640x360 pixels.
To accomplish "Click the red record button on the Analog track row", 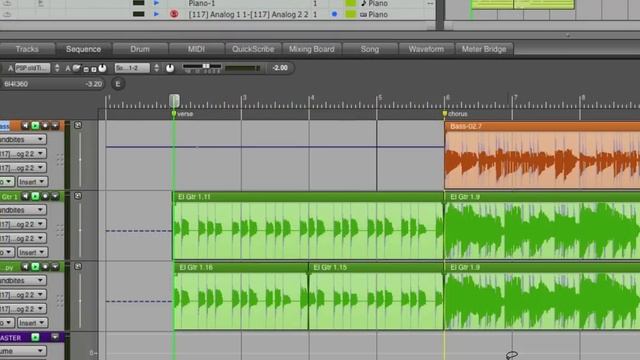I will point(174,14).
